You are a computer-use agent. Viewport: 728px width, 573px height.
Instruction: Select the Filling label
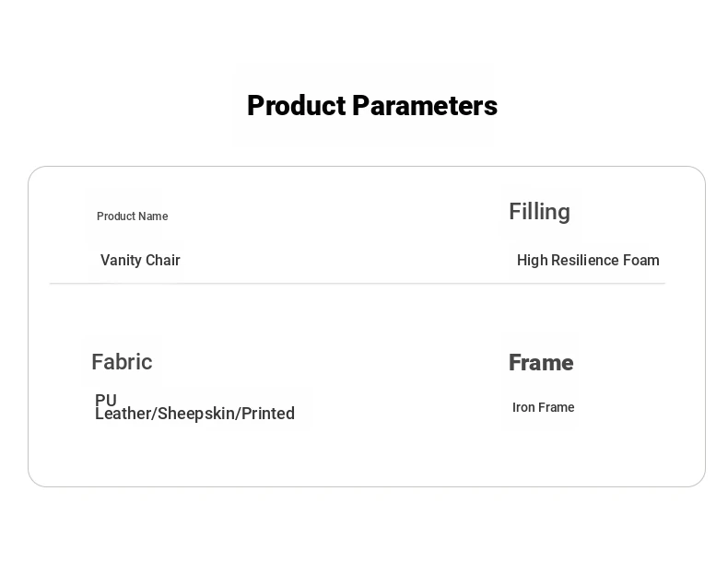click(x=539, y=212)
